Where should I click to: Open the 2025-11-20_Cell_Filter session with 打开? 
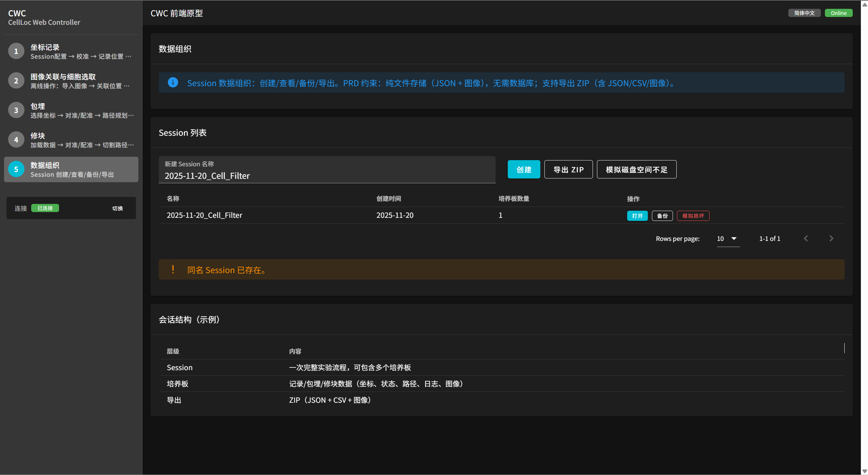pyautogui.click(x=637, y=216)
